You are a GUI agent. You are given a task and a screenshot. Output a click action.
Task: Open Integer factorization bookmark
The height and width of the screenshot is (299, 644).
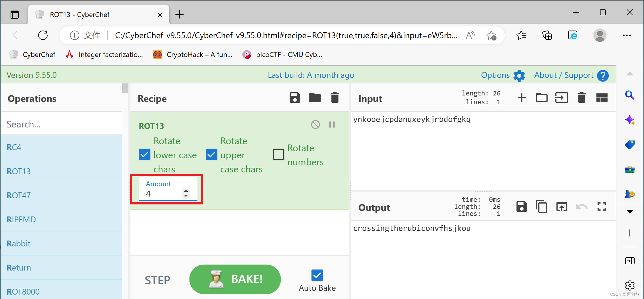pyautogui.click(x=104, y=55)
